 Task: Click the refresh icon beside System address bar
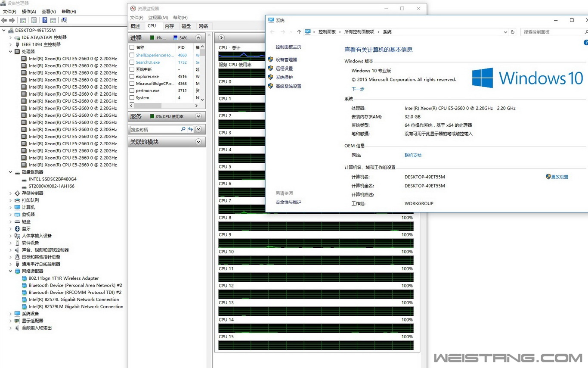pos(512,32)
